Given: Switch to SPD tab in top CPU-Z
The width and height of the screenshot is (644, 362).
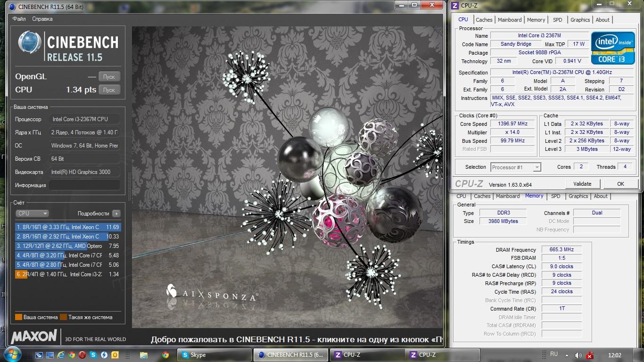Looking at the screenshot, I should [558, 20].
